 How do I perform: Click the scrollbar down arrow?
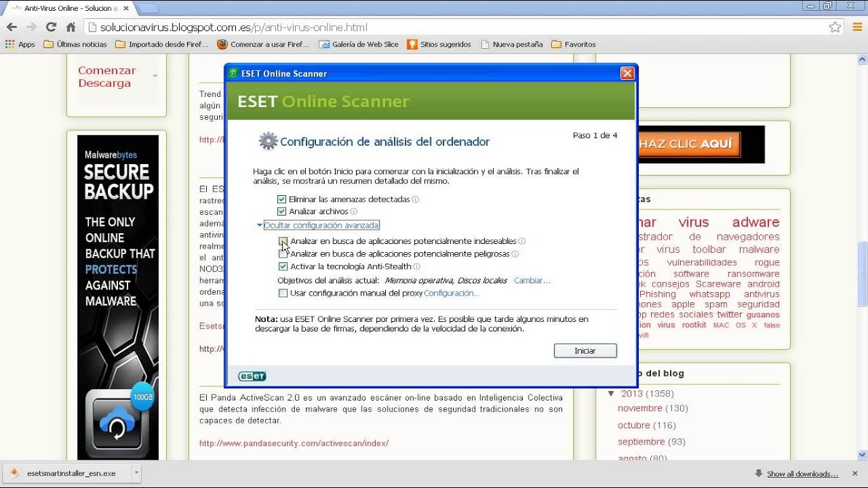click(x=863, y=455)
